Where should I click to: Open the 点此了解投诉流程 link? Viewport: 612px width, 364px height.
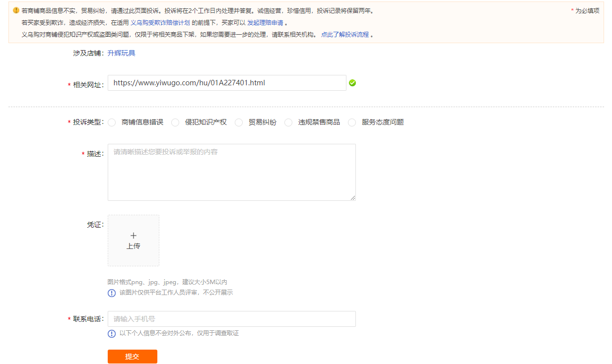[345, 35]
